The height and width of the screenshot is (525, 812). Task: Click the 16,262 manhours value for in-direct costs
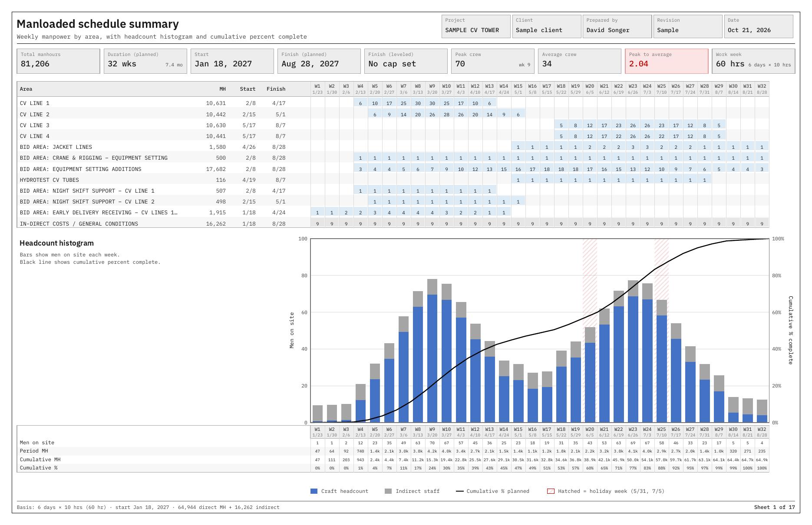coord(216,224)
